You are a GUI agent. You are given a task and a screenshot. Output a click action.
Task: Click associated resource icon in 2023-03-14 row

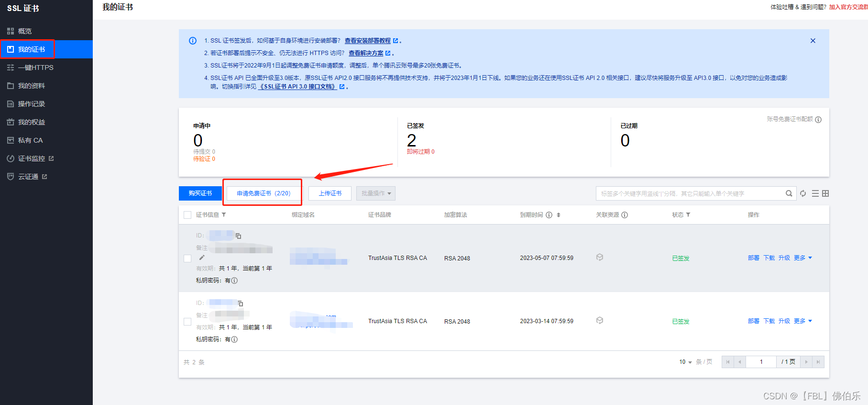(600, 321)
